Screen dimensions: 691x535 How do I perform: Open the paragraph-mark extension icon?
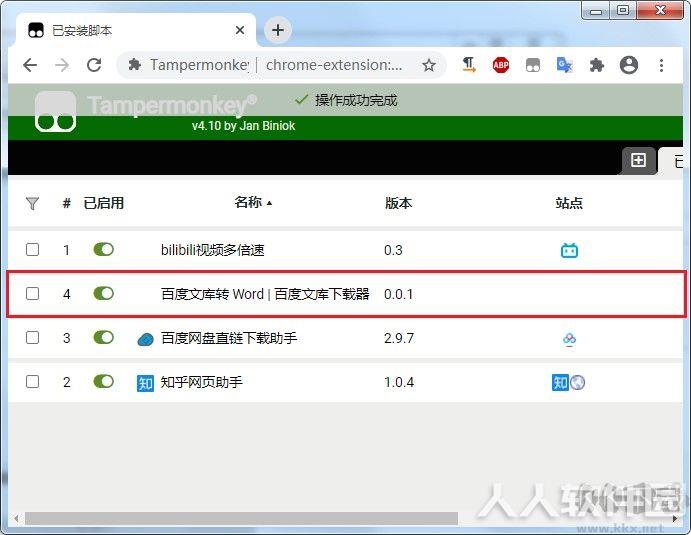468,65
